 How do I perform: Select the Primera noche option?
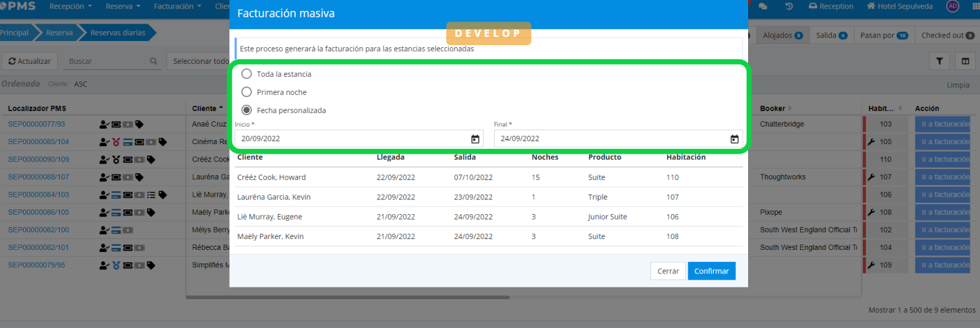pyautogui.click(x=247, y=92)
